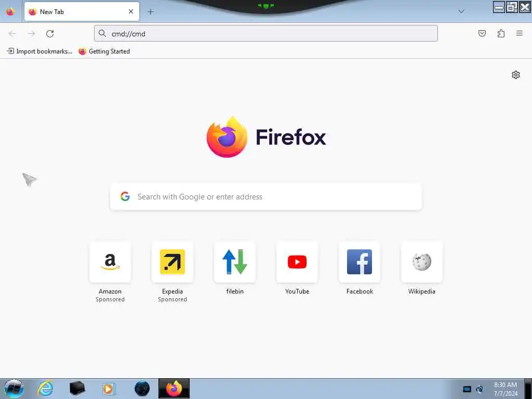
Task: Launch Internet Explorer from taskbar
Action: click(46, 389)
